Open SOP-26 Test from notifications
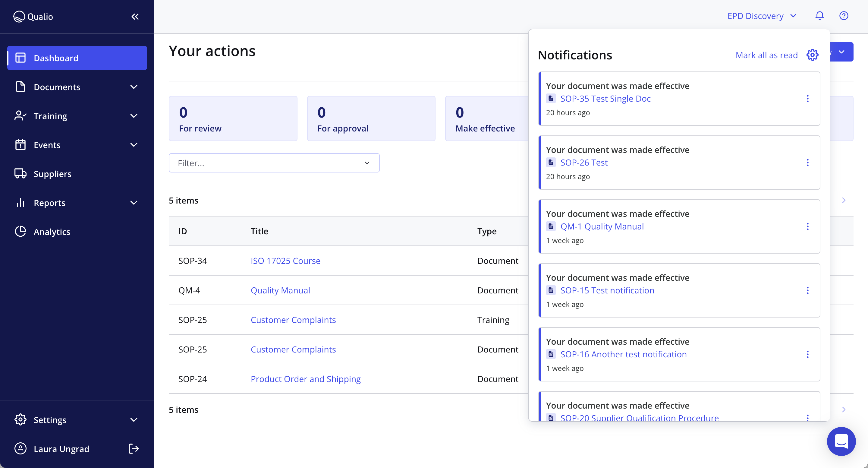The image size is (868, 468). click(584, 162)
